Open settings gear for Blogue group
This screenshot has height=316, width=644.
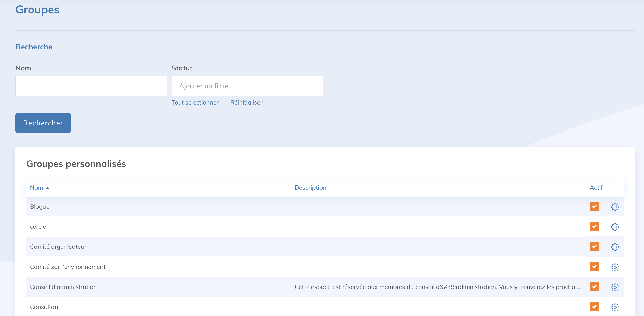pos(615,207)
